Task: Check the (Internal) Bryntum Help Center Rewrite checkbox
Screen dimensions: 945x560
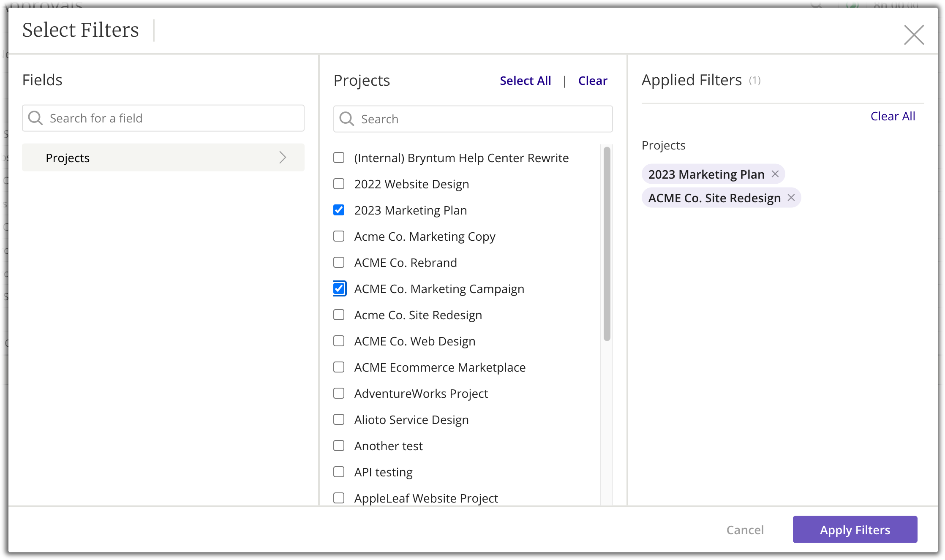Action: (x=339, y=158)
